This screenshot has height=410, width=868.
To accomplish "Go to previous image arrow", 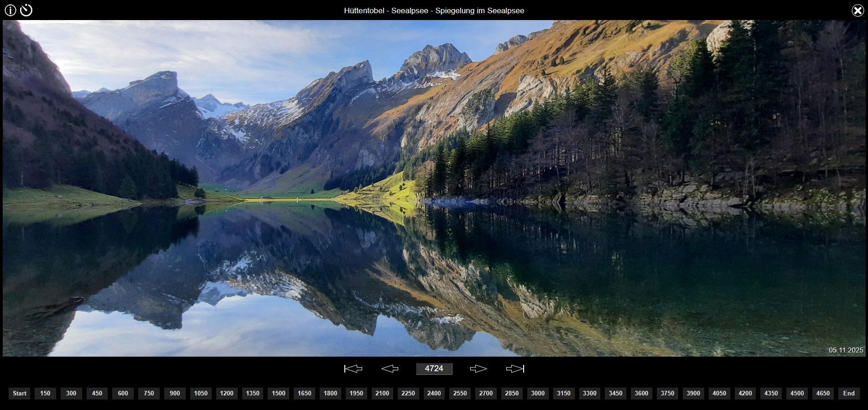I will pos(390,368).
